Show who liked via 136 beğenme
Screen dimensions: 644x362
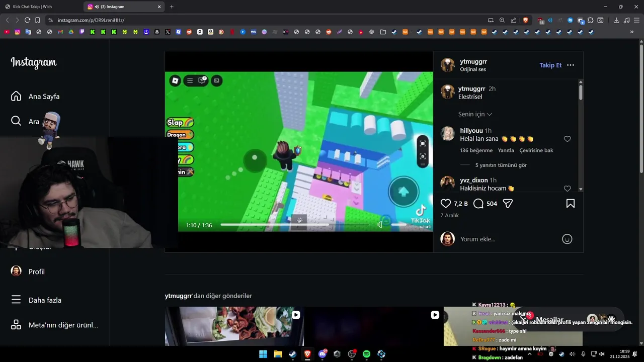tap(476, 150)
